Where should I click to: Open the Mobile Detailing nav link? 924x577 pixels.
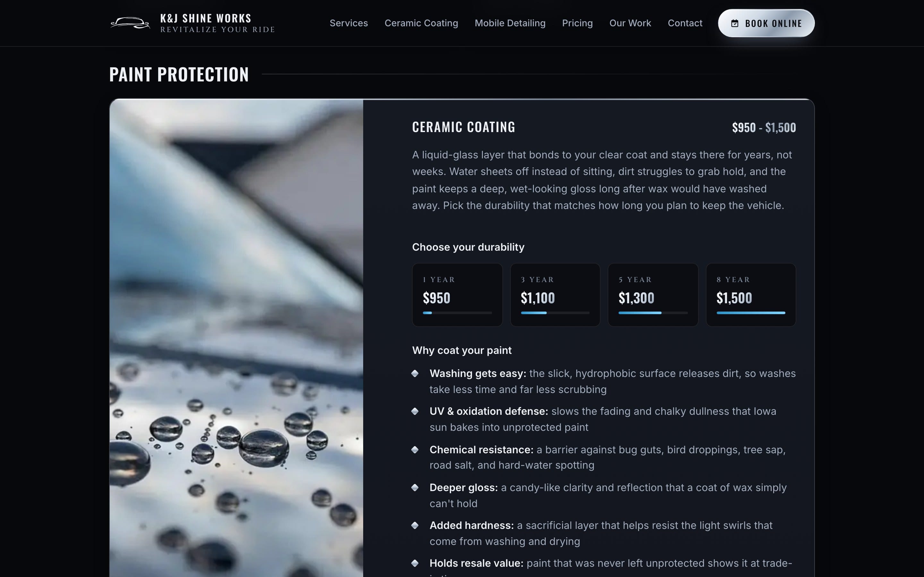coord(510,23)
